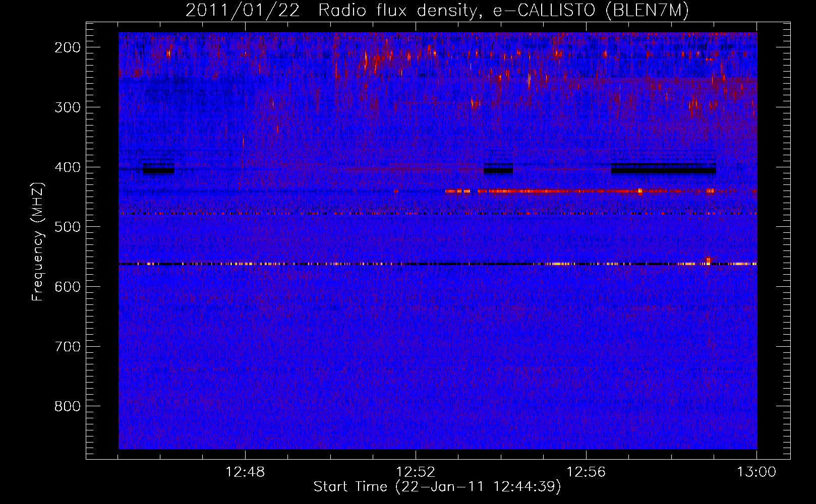
Task: Click the 600 frequency tick label
Action: click(68, 287)
